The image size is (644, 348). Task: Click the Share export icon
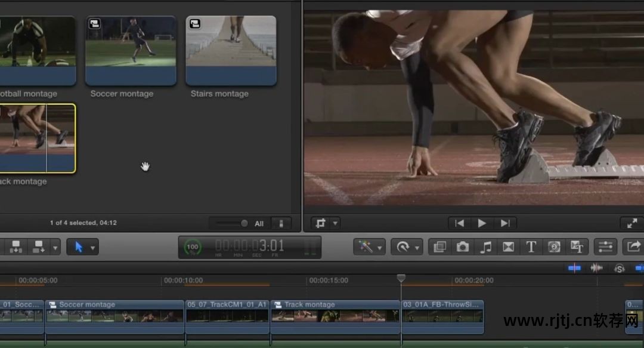pyautogui.click(x=633, y=247)
